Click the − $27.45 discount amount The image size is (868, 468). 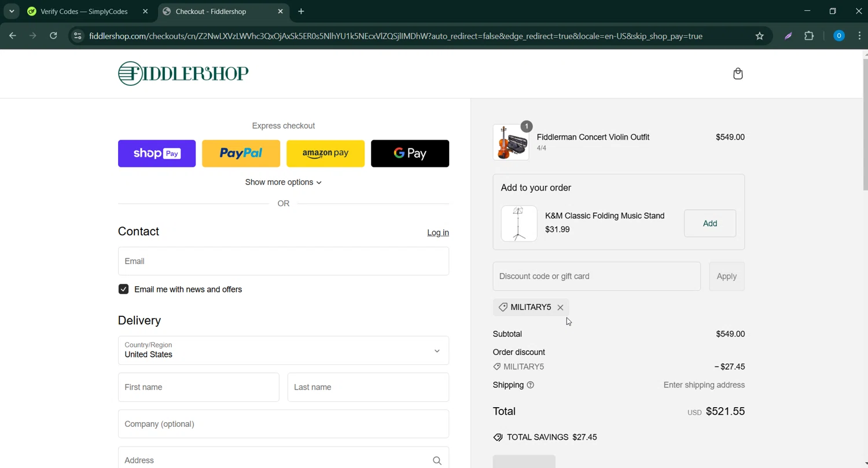[x=730, y=367]
